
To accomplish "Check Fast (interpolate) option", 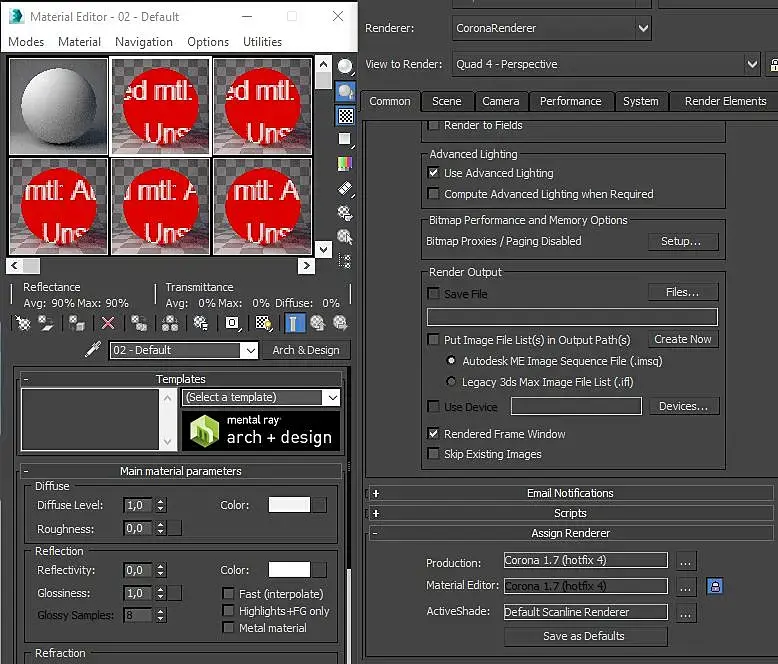I will pos(229,594).
